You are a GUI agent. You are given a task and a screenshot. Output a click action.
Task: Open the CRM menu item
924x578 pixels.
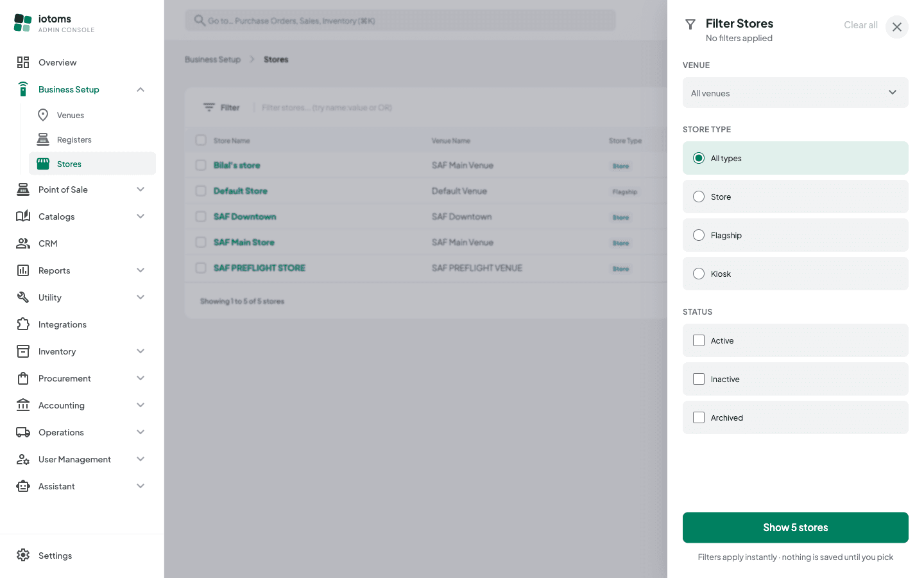click(x=82, y=243)
